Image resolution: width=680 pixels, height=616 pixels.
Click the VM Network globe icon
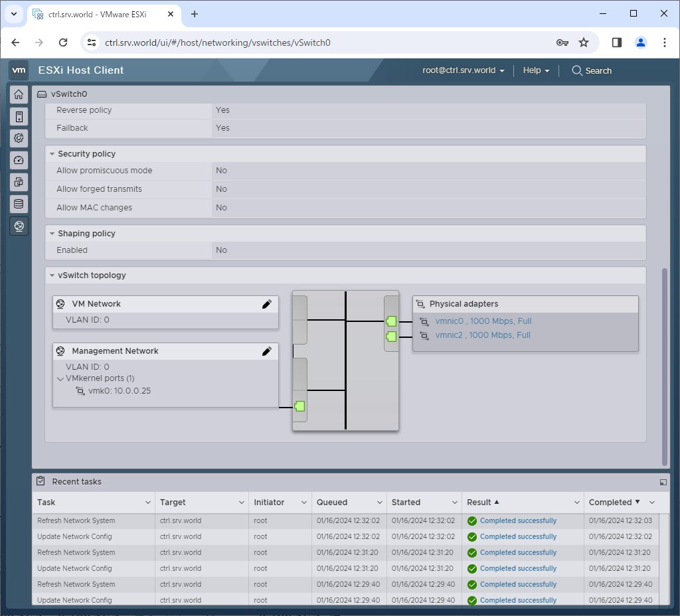(60, 304)
